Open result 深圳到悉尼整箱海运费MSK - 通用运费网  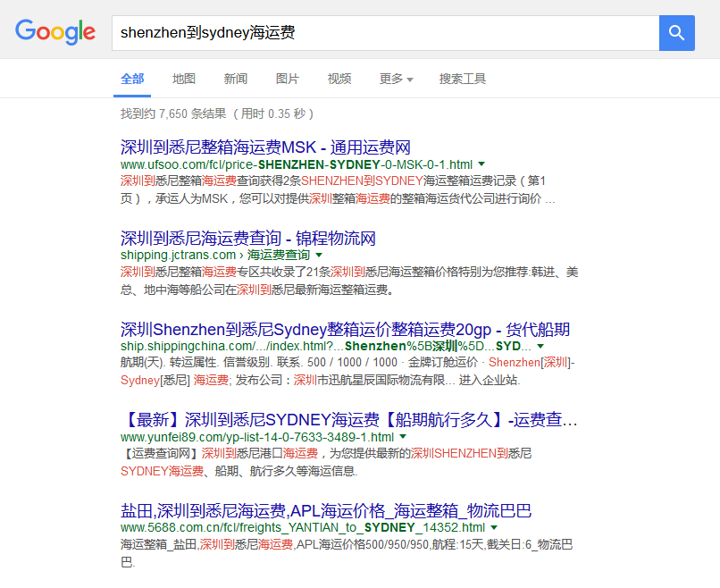(x=265, y=147)
